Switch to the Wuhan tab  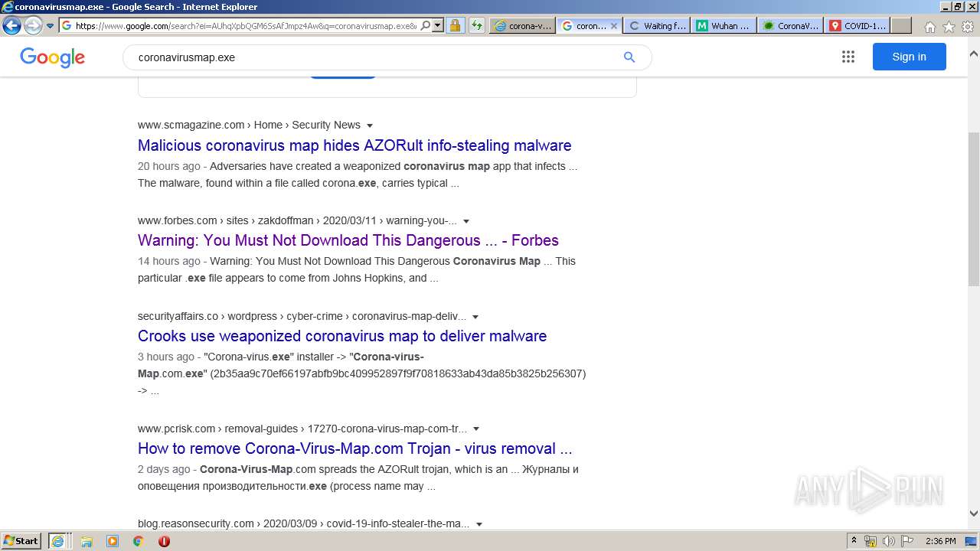724,25
